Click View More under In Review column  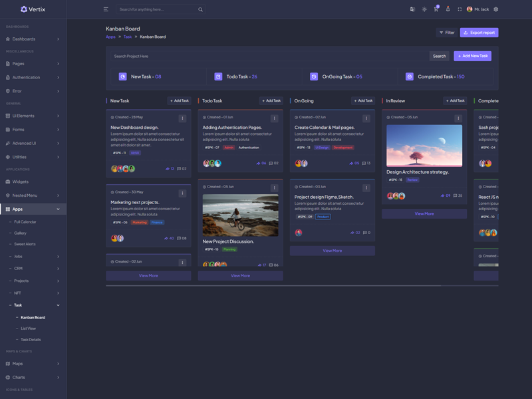pyautogui.click(x=424, y=213)
